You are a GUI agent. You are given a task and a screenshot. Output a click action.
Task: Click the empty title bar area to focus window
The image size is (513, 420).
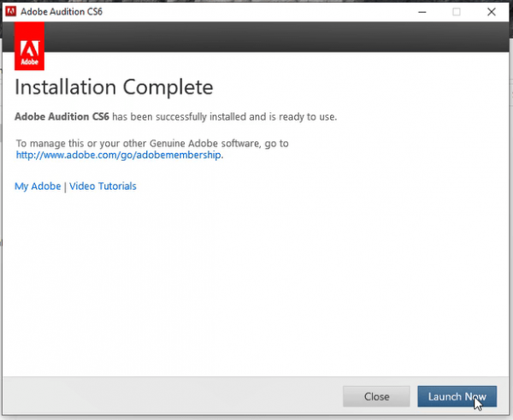coord(256,11)
